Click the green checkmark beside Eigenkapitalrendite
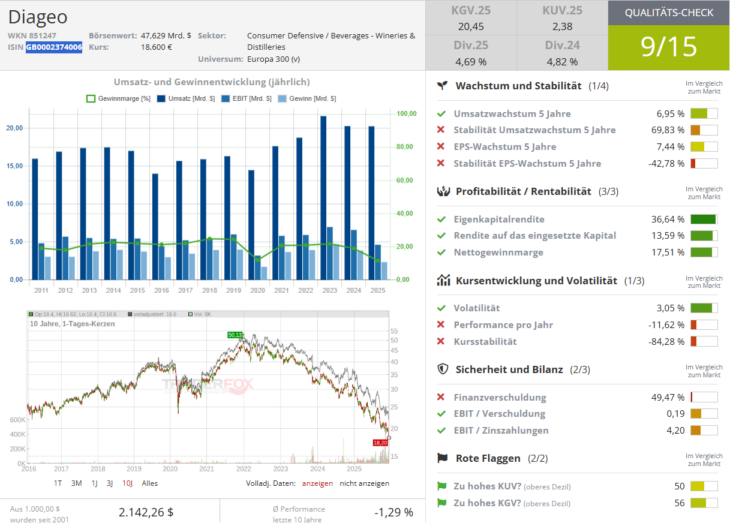 click(x=442, y=218)
